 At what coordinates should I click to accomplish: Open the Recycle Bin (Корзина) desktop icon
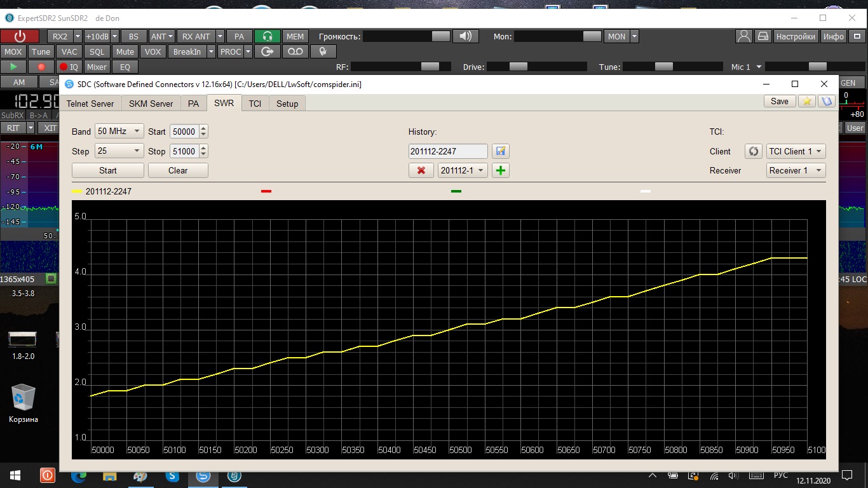point(24,403)
